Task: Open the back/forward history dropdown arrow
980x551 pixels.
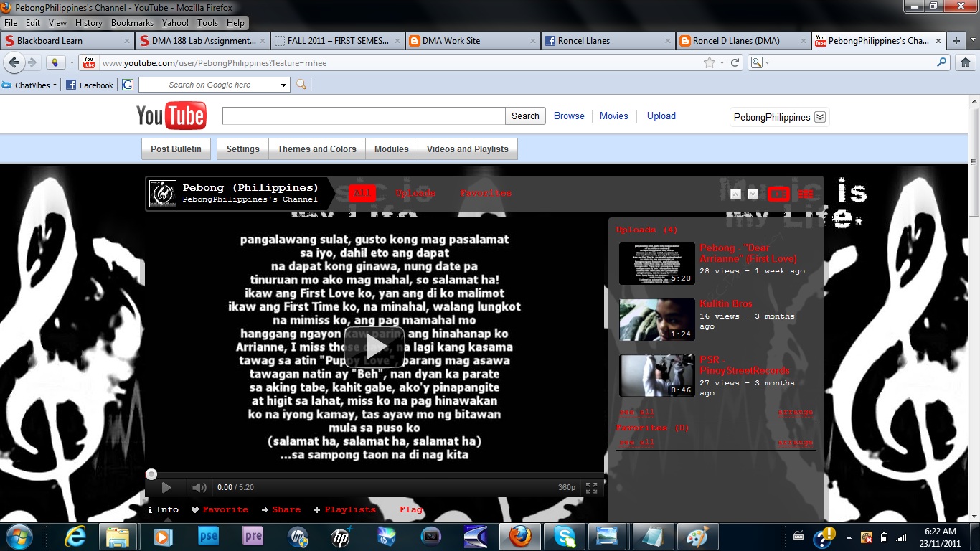Action: [x=72, y=63]
